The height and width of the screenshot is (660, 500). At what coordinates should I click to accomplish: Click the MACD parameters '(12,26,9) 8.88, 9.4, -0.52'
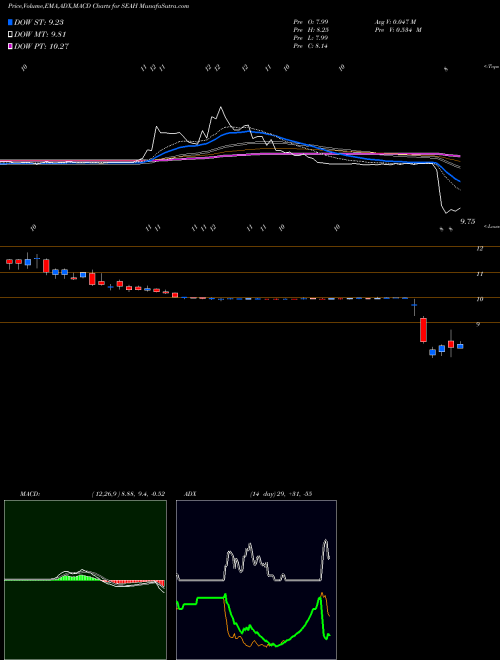pyautogui.click(x=128, y=494)
